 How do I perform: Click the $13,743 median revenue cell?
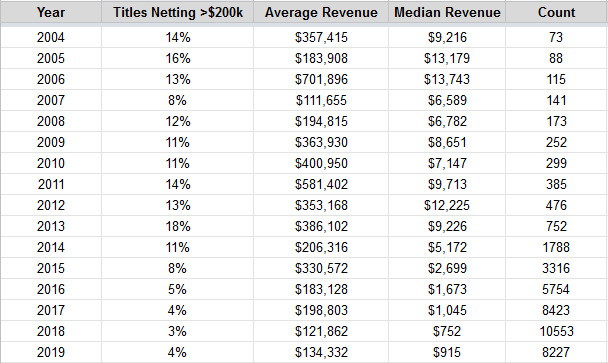tap(447, 79)
